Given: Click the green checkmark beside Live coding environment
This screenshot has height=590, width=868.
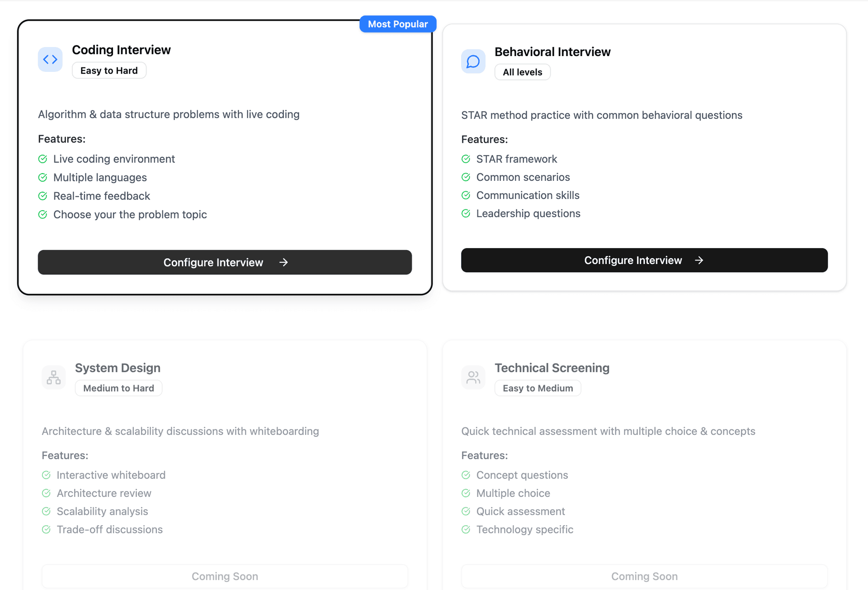Looking at the screenshot, I should (43, 159).
